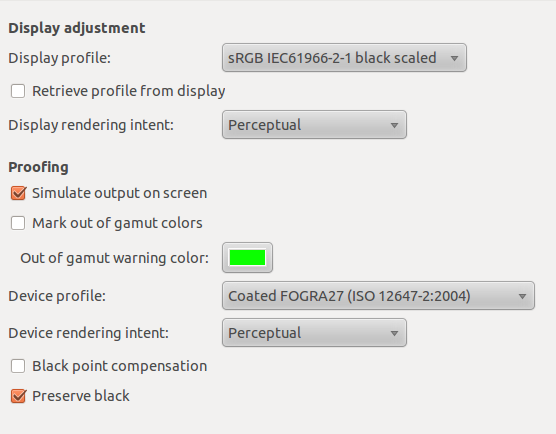Uncheck Simulate output on screen
Screen dimensions: 556x434
18,193
